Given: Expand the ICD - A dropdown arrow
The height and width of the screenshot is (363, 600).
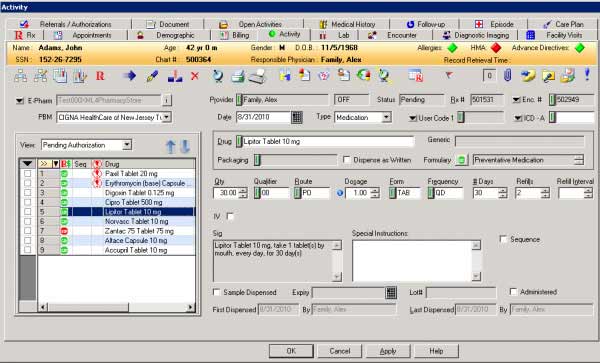Looking at the screenshot, I should pyautogui.click(x=518, y=118).
